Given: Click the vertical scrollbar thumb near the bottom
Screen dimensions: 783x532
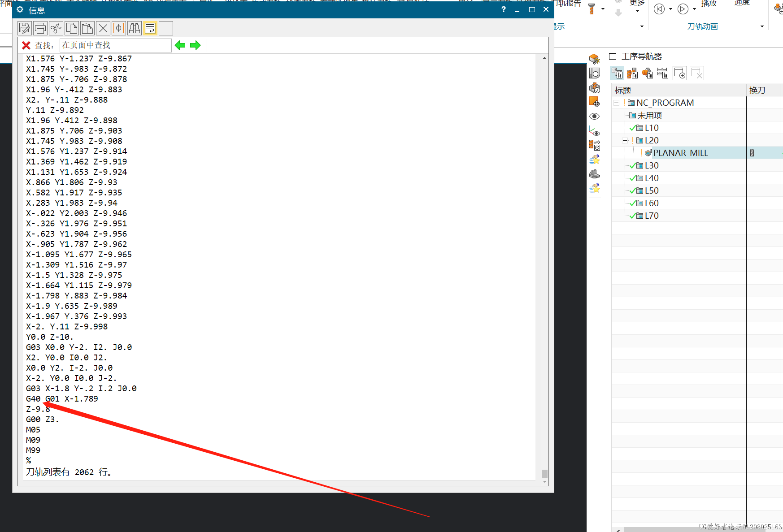Looking at the screenshot, I should [x=544, y=474].
